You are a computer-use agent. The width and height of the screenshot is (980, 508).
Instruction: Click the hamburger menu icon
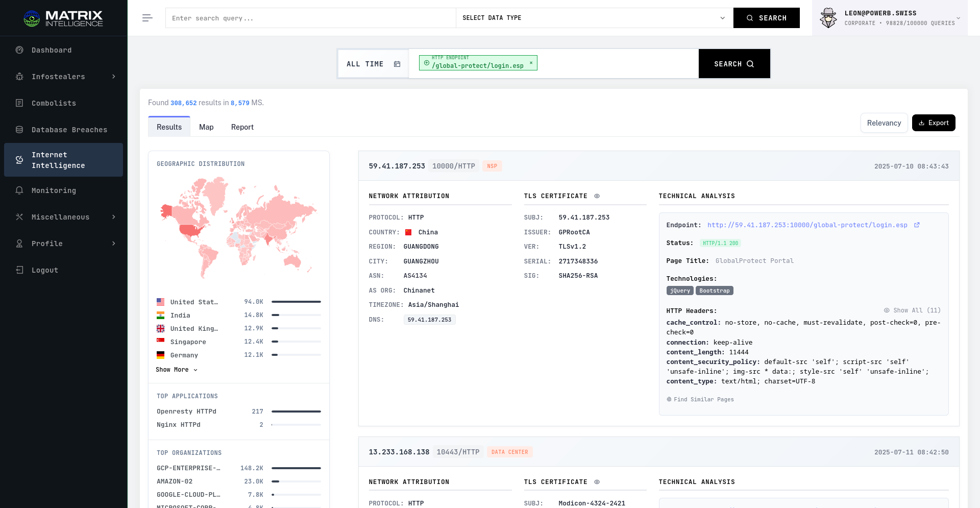(148, 18)
